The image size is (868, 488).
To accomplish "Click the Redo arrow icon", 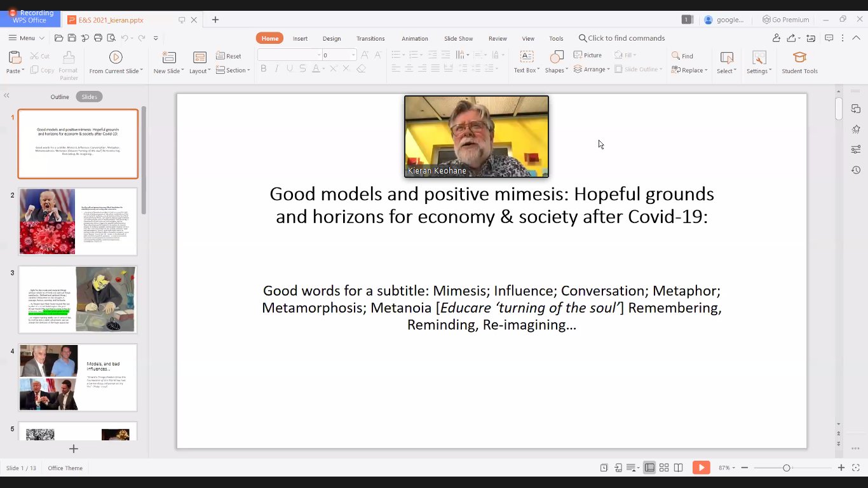I will click(141, 38).
